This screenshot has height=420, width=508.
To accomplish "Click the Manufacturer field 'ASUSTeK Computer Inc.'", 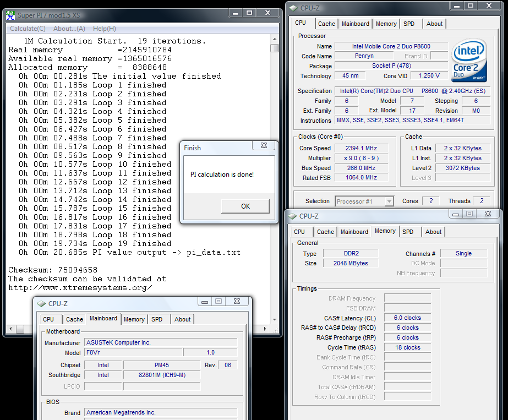I will pos(161,342).
